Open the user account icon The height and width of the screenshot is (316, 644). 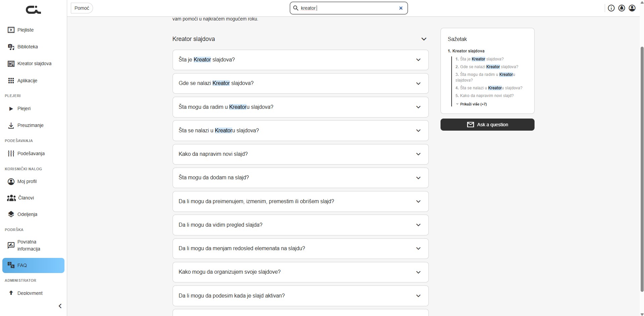tap(632, 8)
